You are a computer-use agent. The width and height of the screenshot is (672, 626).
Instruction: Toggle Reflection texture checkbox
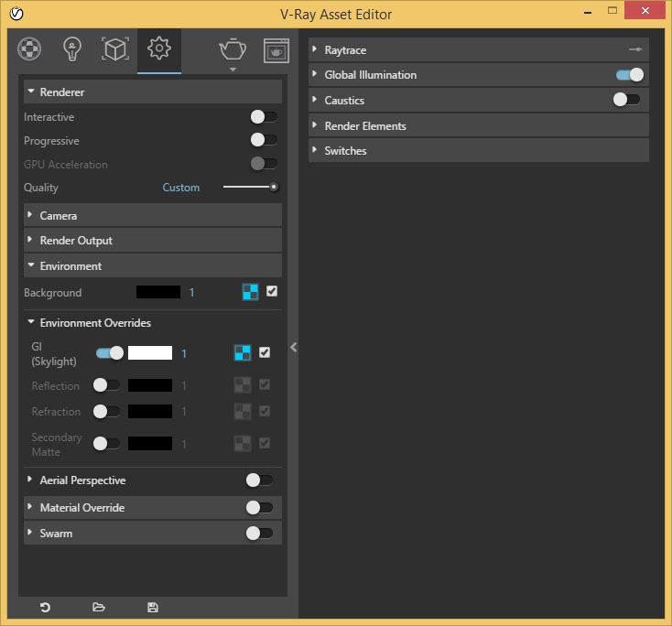(x=265, y=384)
